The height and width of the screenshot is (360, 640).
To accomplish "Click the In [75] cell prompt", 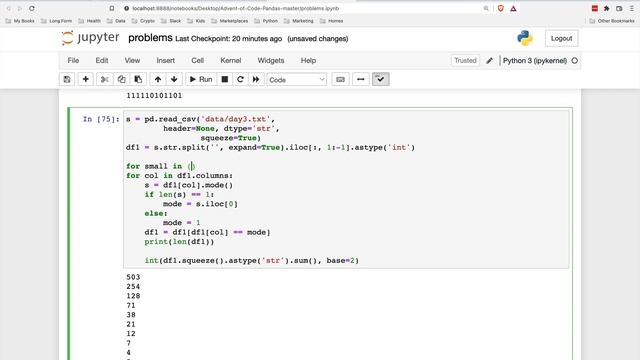I will click(101, 119).
